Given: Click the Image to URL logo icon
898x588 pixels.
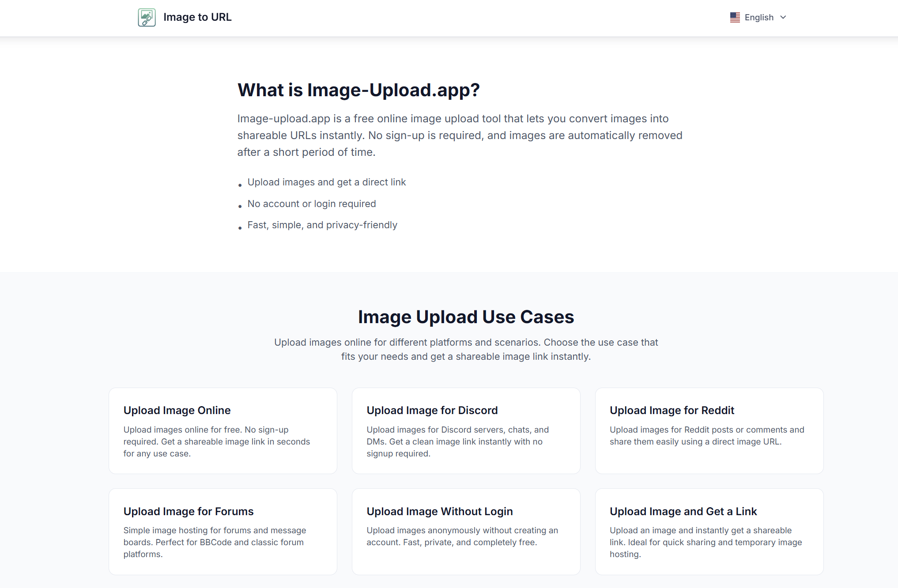Looking at the screenshot, I should pos(147,18).
